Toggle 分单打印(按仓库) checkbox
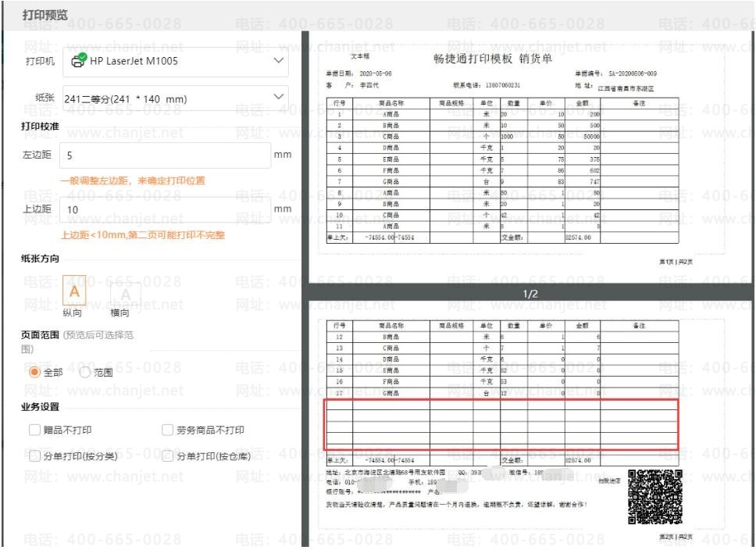 pos(167,456)
